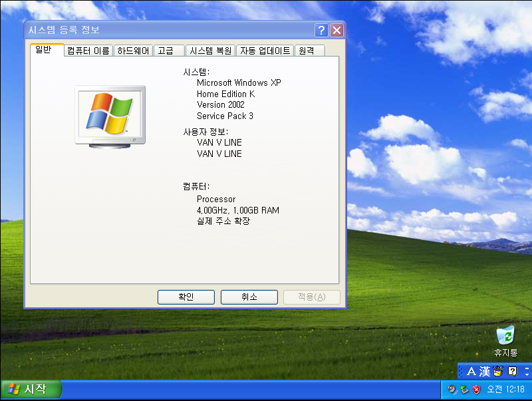Image resolution: width=532 pixels, height=401 pixels.
Task: Click the clock showing 오전 12:18
Action: pos(505,390)
